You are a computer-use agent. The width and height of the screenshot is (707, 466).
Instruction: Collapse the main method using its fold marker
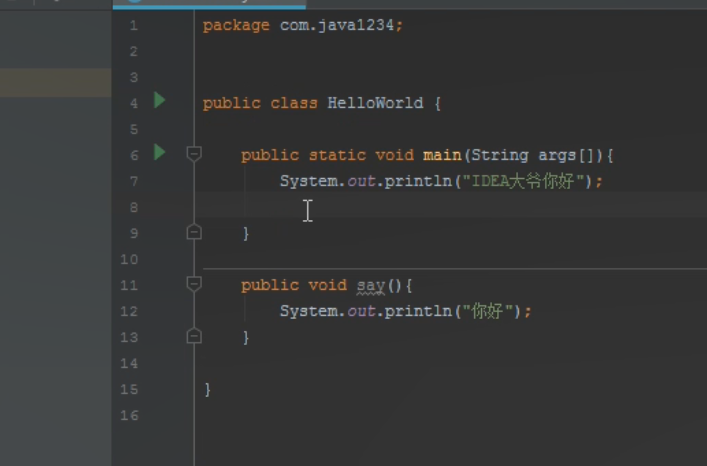click(x=194, y=154)
